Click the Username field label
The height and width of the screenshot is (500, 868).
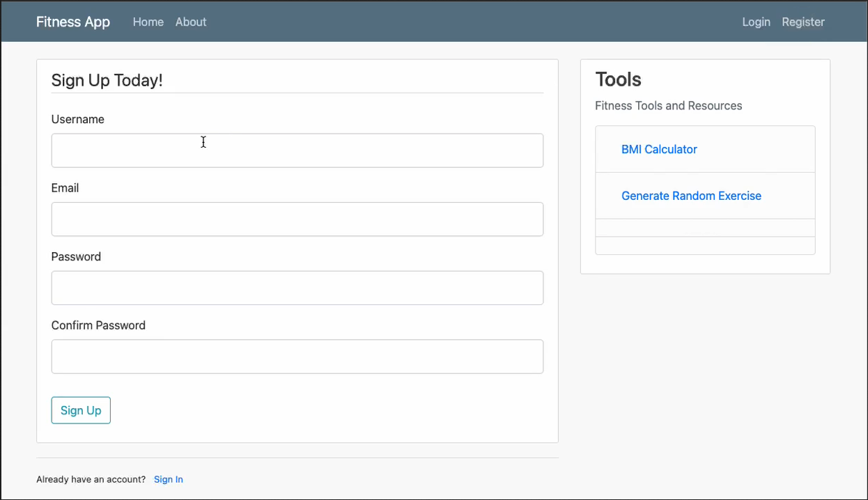pos(77,119)
